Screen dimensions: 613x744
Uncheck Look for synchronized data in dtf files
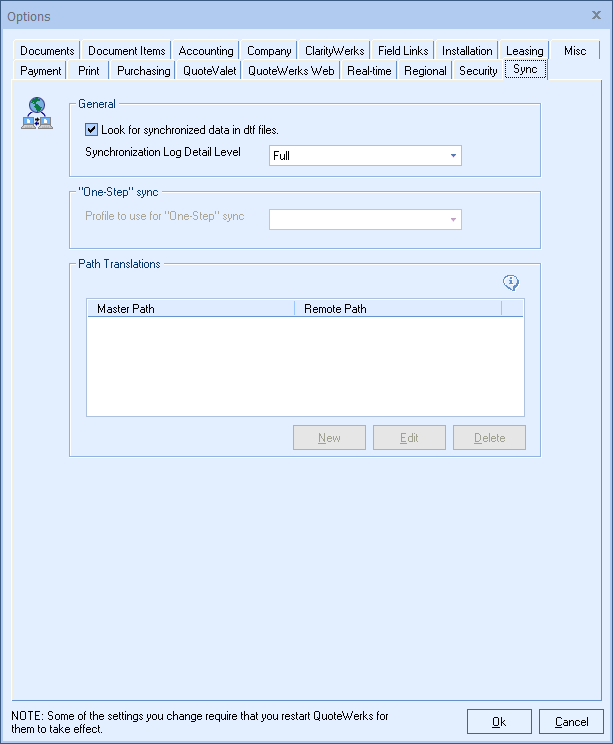tap(92, 130)
